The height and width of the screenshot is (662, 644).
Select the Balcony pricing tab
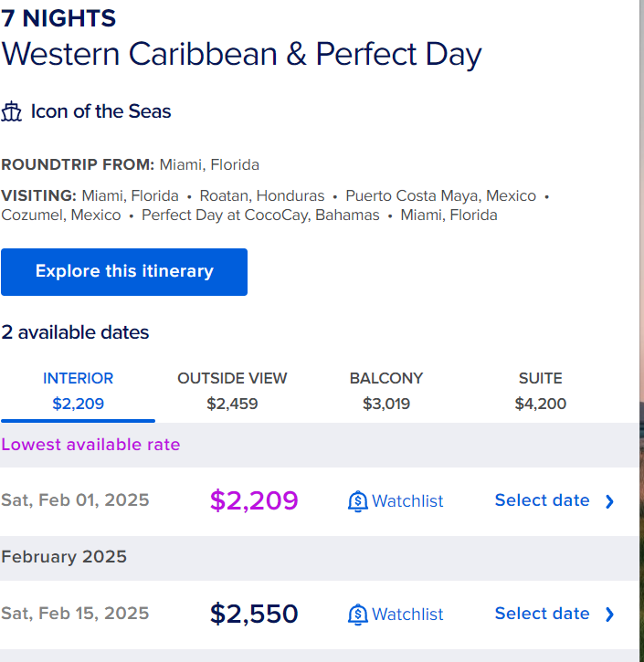coord(386,392)
